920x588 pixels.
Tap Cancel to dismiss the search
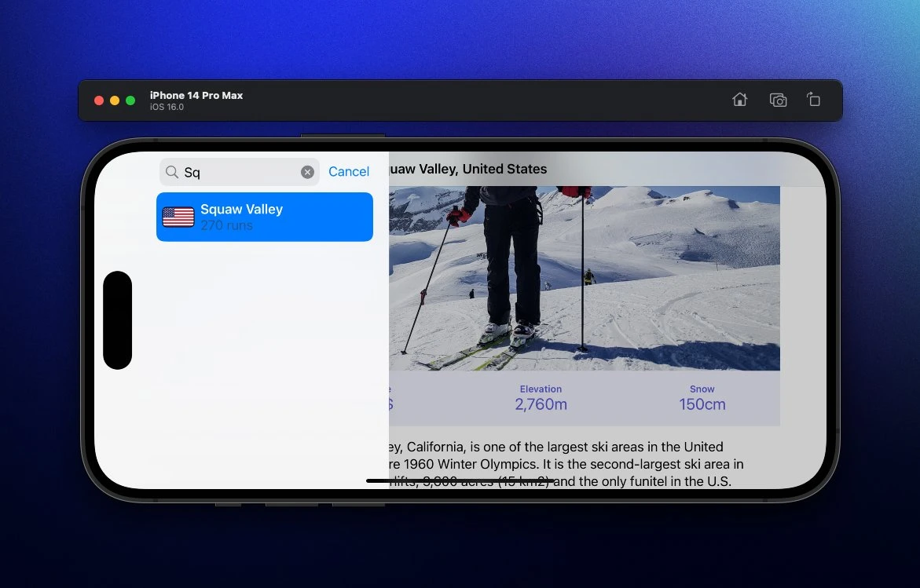click(349, 172)
